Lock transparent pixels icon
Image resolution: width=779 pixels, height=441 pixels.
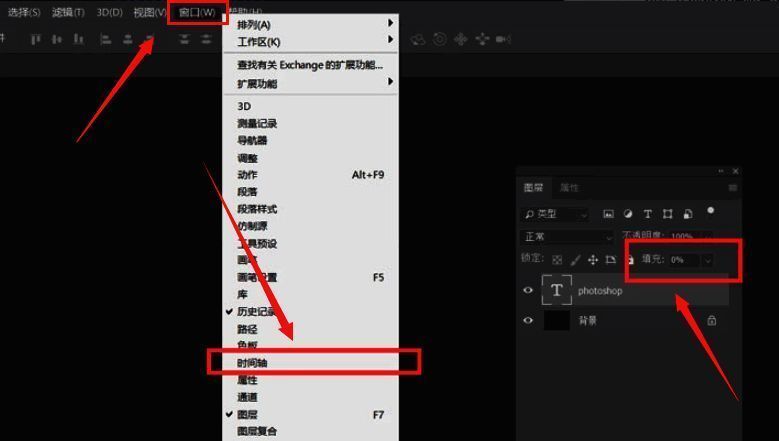click(557, 260)
